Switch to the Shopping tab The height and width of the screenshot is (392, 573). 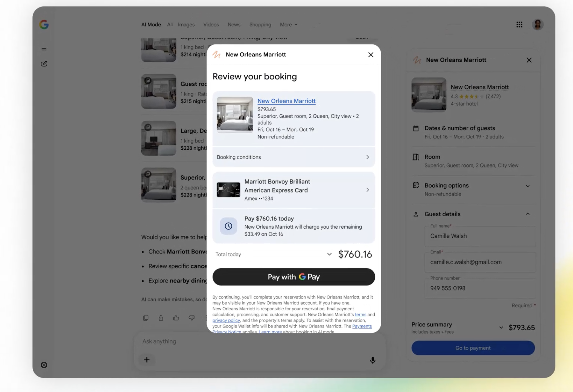tap(260, 24)
